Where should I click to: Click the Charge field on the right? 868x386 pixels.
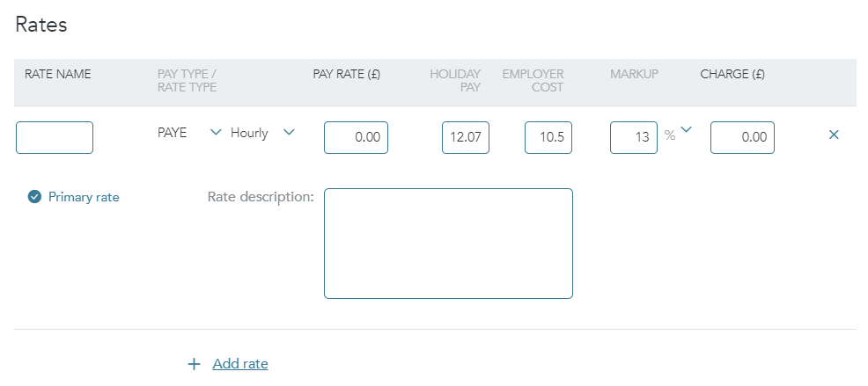coord(742,137)
